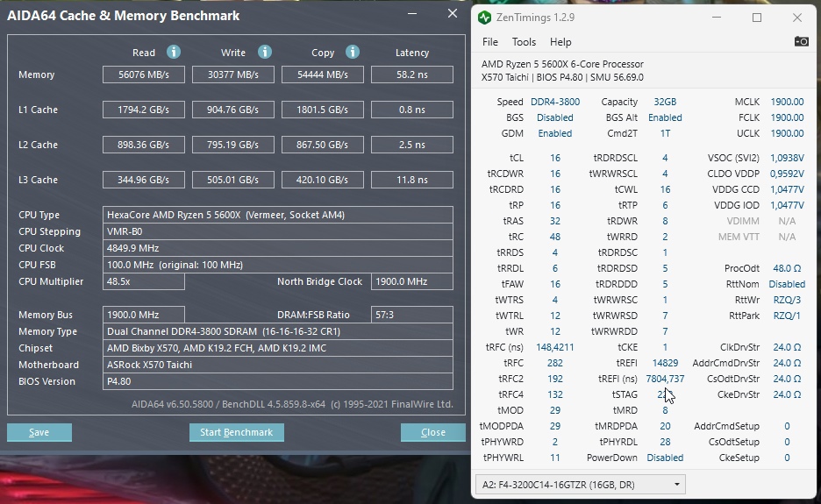
Task: Click the Memory Type DDR4-3800 field
Action: point(278,331)
